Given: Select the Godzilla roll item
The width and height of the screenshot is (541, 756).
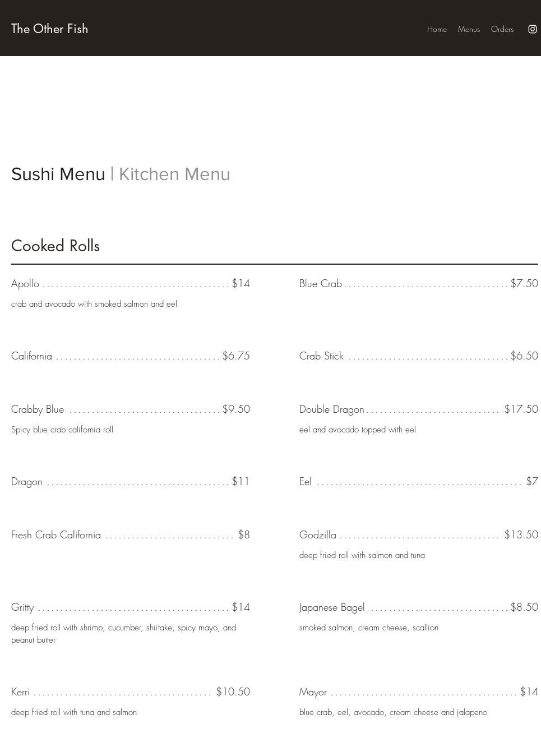Looking at the screenshot, I should tap(318, 535).
